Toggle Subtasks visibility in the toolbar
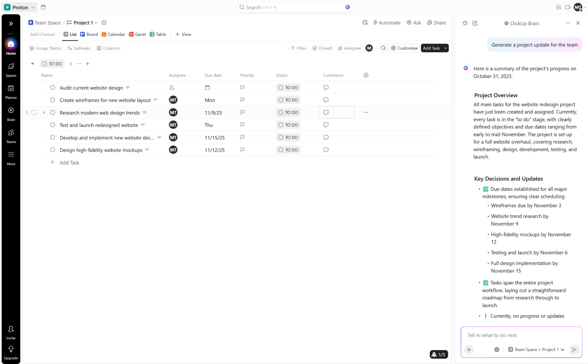The image size is (588, 364). tap(79, 48)
